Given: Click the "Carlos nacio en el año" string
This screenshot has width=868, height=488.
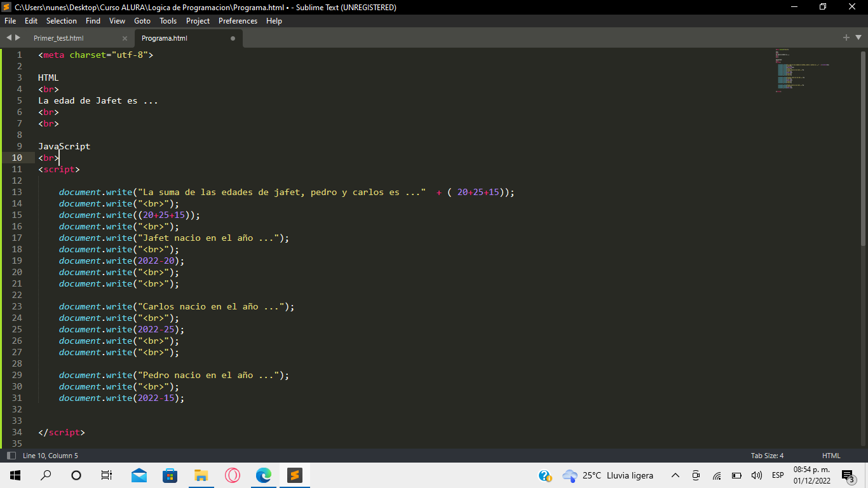Looking at the screenshot, I should pos(210,306).
